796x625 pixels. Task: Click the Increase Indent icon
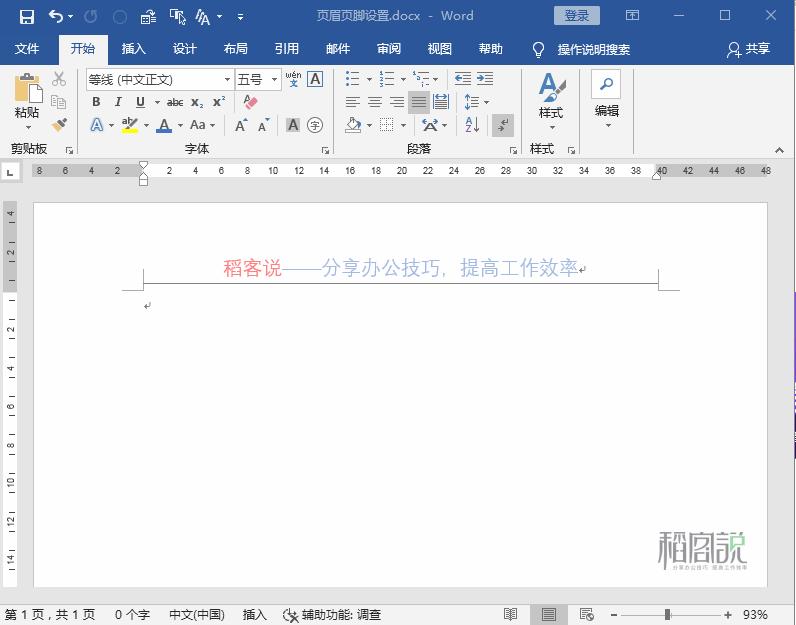(x=485, y=79)
